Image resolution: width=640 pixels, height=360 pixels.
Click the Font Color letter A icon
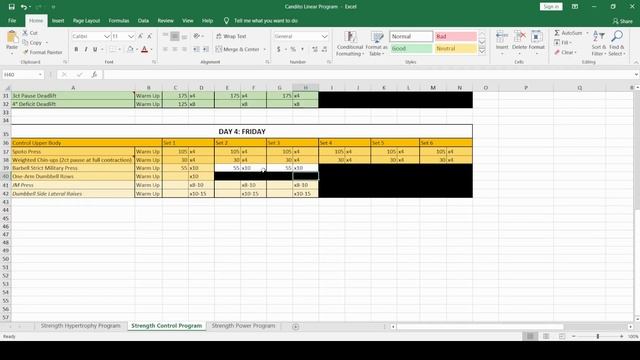click(144, 49)
